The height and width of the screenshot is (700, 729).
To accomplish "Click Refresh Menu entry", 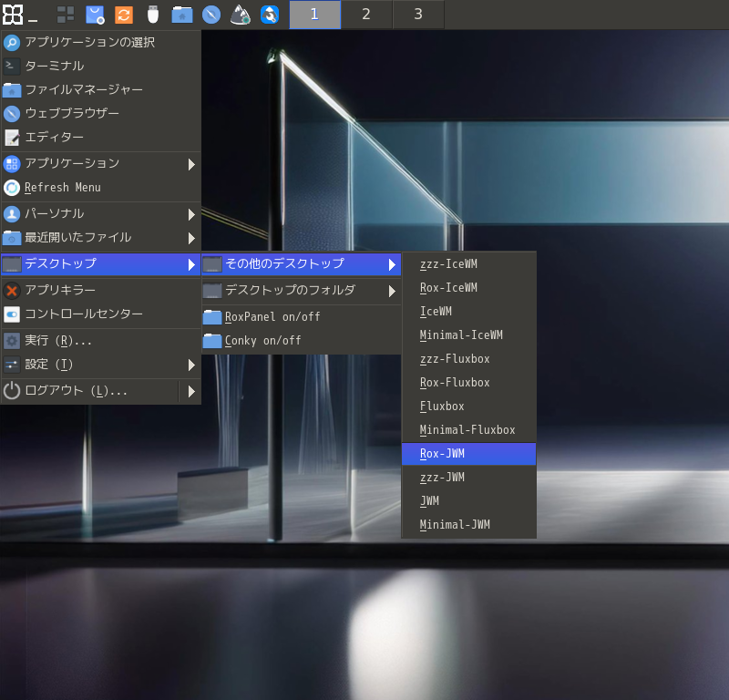I will pyautogui.click(x=62, y=188).
